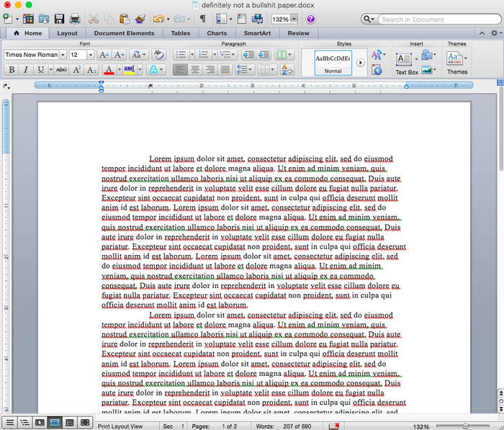Image resolution: width=504 pixels, height=430 pixels.
Task: Adjust the zoom slider in status bar
Action: (x=465, y=426)
